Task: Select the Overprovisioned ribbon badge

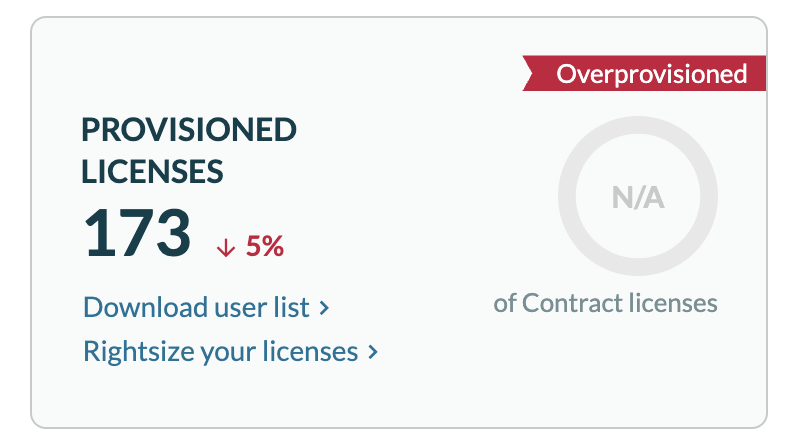Action: [x=651, y=74]
